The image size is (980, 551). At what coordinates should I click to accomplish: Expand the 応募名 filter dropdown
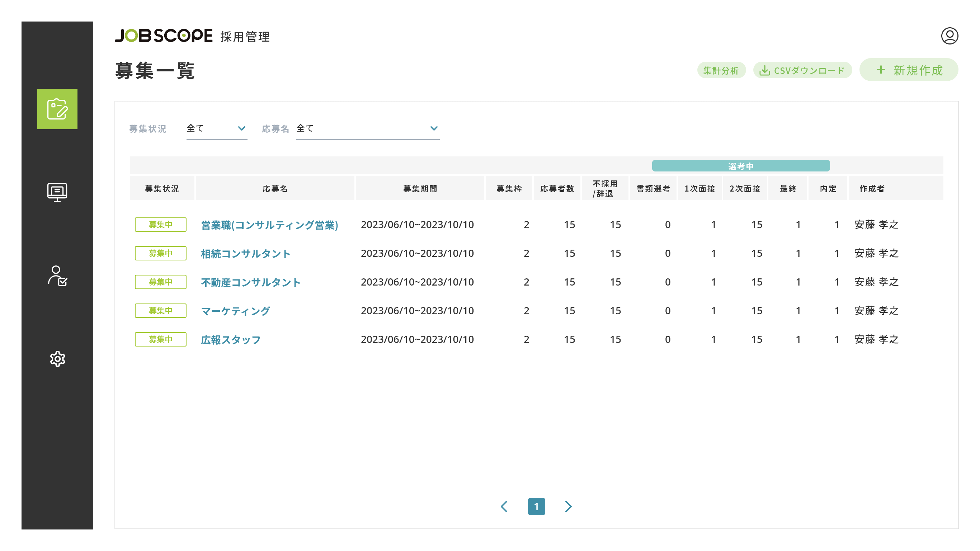click(x=367, y=129)
